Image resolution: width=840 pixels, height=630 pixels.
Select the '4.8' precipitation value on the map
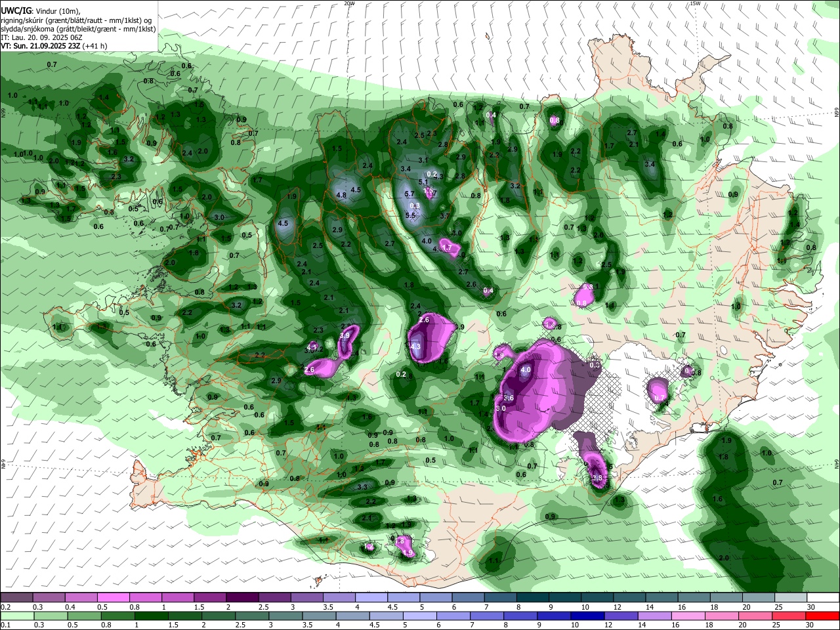click(341, 195)
